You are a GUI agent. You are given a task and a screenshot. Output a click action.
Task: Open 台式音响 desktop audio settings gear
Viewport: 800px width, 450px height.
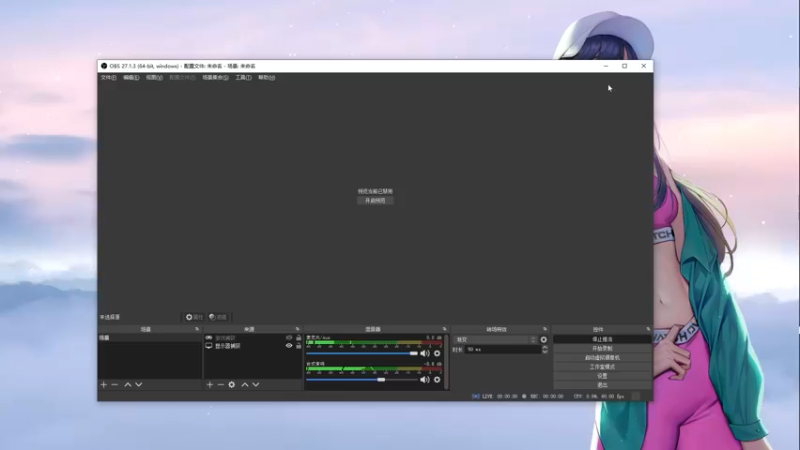pos(437,380)
